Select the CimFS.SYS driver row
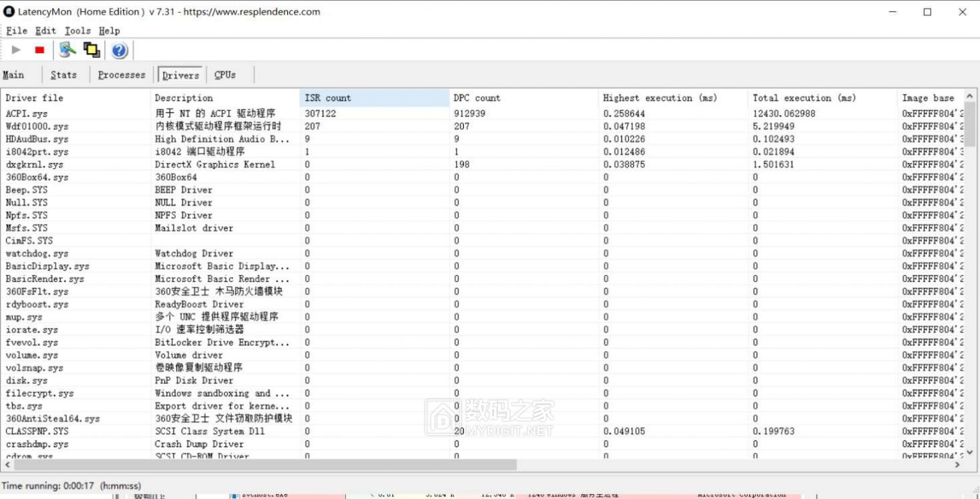The width and height of the screenshot is (980, 499). coord(483,240)
